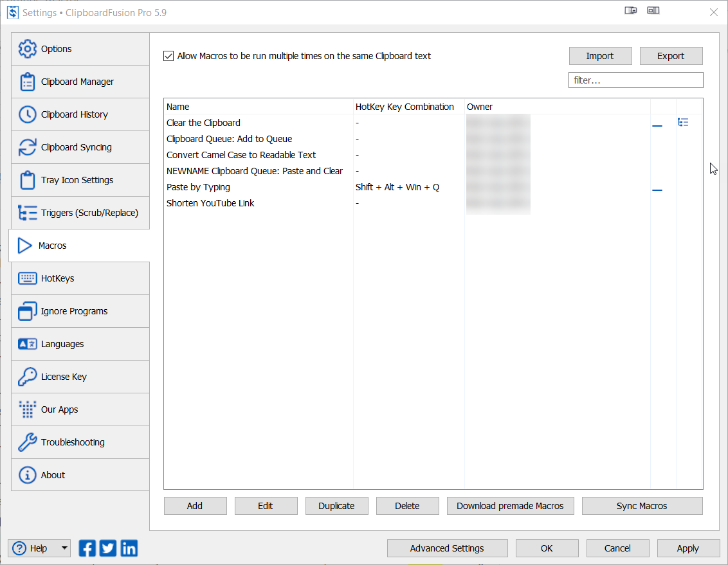This screenshot has width=728, height=565.
Task: Open Advanced Settings
Action: [447, 548]
